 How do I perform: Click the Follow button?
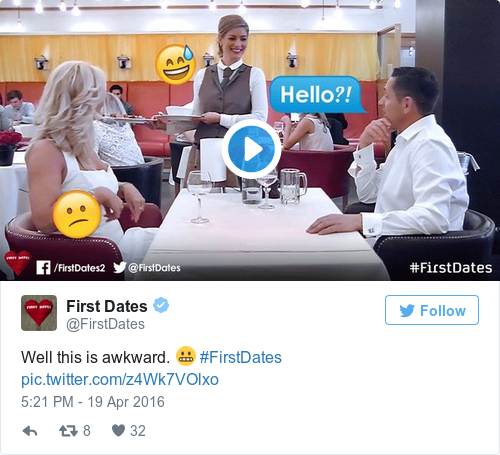tap(432, 310)
